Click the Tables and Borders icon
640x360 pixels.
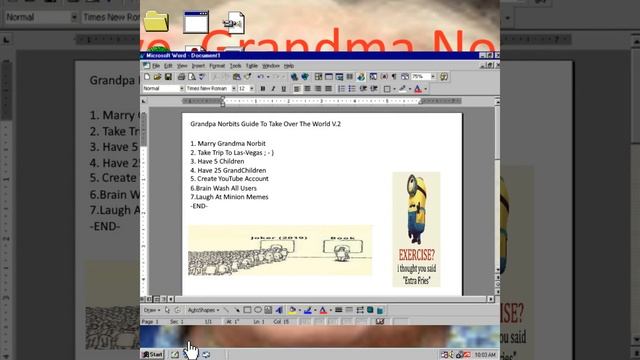pyautogui.click(x=318, y=77)
